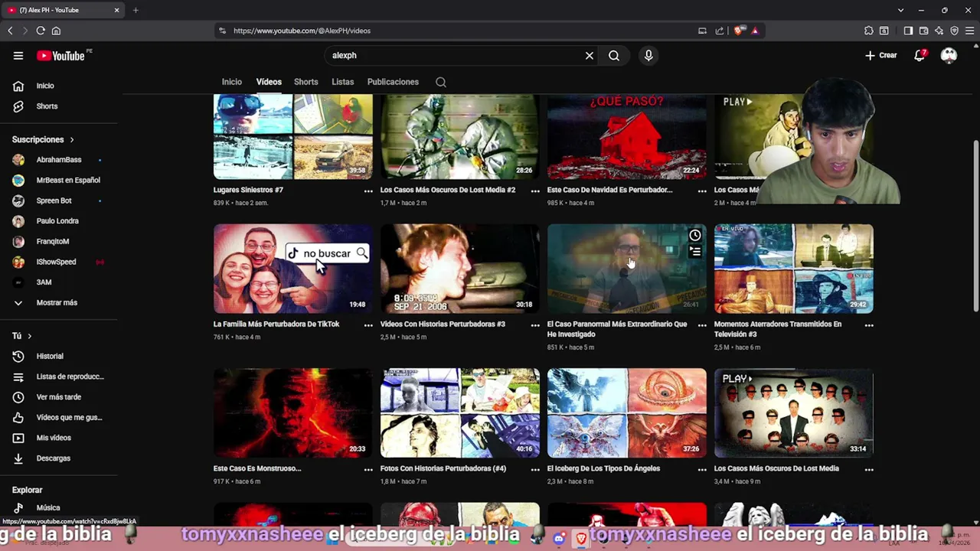Open a new browser tab
The width and height of the screenshot is (980, 551).
tap(136, 10)
